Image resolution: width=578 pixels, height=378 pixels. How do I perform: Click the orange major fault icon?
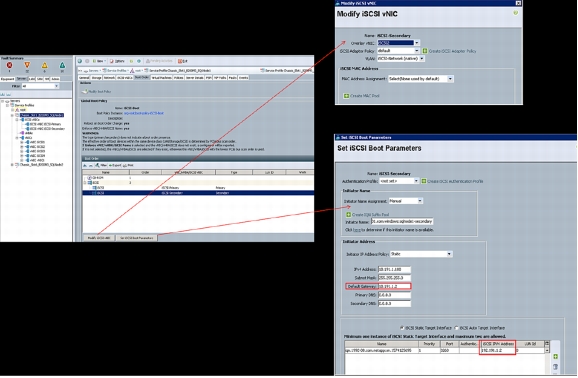[27, 65]
